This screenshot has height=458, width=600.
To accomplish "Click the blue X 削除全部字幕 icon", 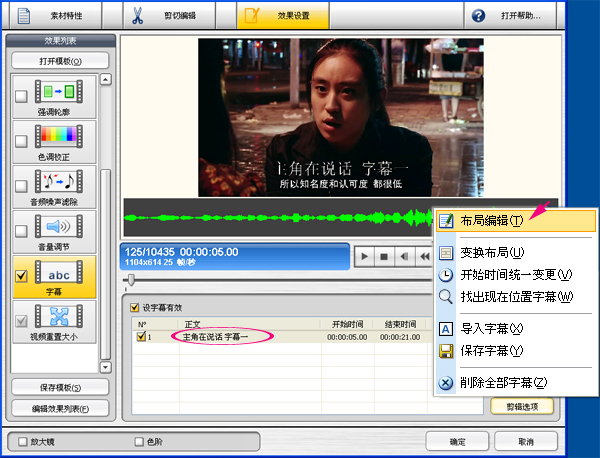I will (x=446, y=383).
